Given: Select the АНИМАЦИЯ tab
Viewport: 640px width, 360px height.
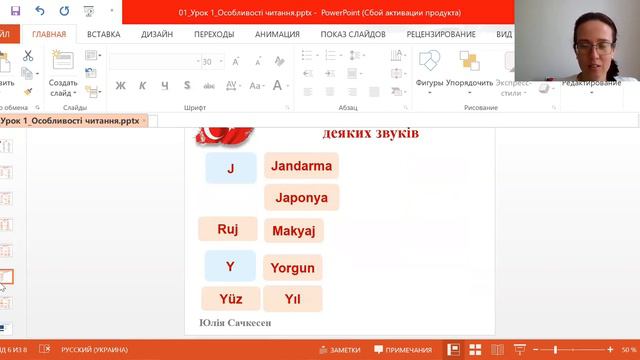Looking at the screenshot, I should point(277,34).
